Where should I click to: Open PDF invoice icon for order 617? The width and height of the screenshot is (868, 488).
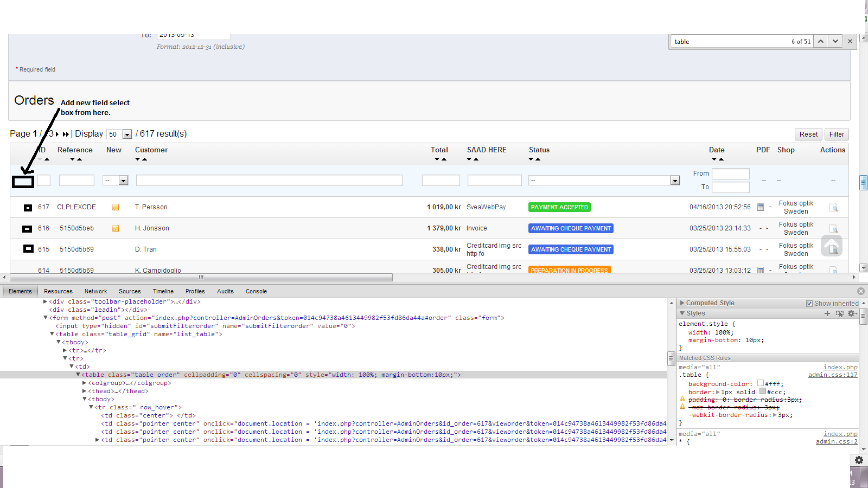[761, 207]
